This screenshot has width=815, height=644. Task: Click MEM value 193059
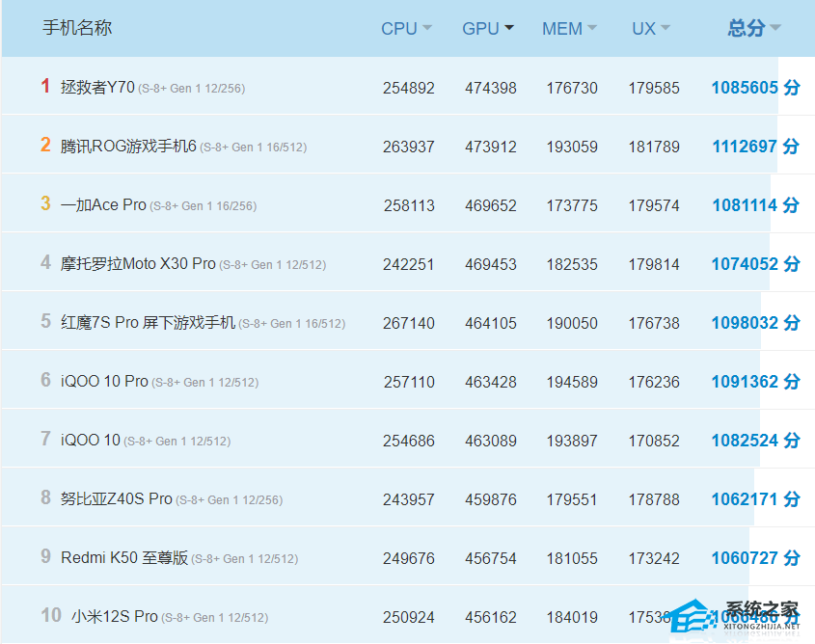[x=572, y=147]
